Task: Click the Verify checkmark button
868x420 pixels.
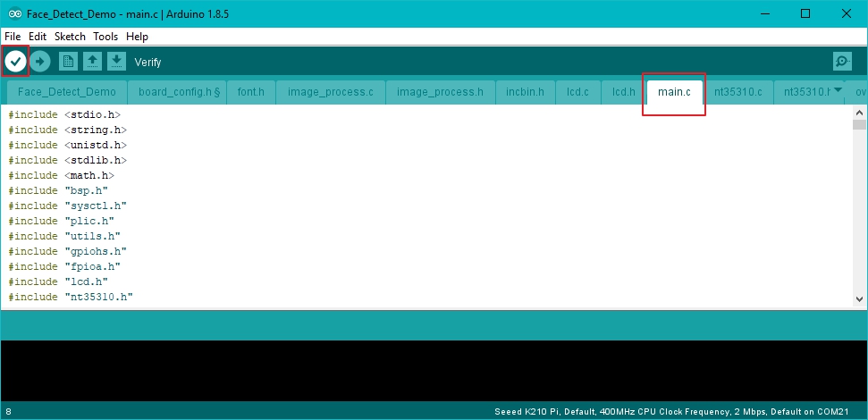Action: 15,62
